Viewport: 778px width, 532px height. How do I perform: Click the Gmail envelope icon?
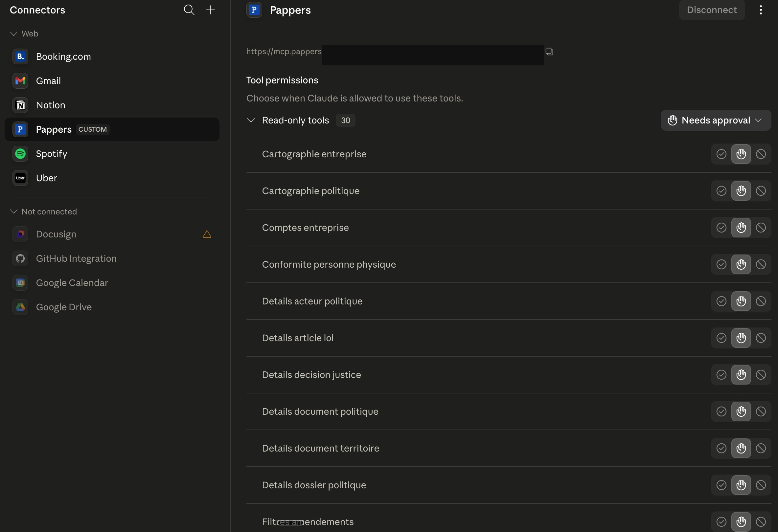coord(20,81)
